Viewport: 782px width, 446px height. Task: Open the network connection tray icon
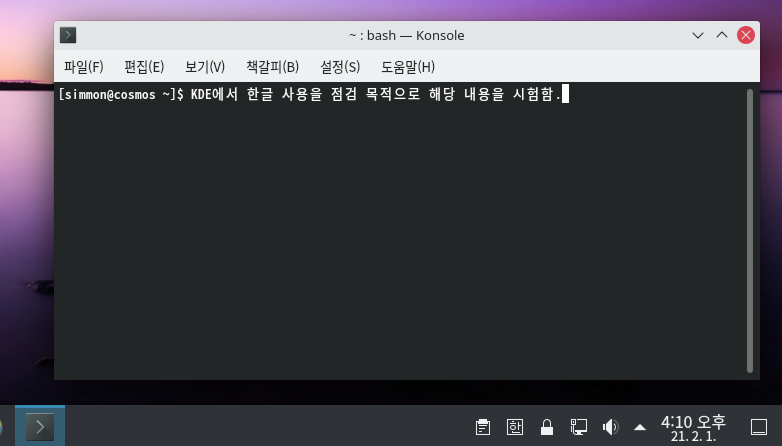tap(579, 427)
